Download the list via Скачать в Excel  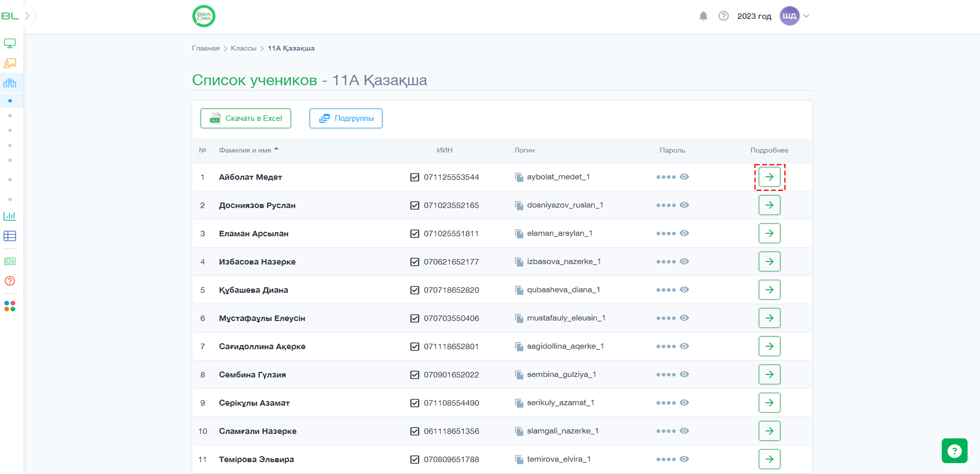[x=246, y=118]
